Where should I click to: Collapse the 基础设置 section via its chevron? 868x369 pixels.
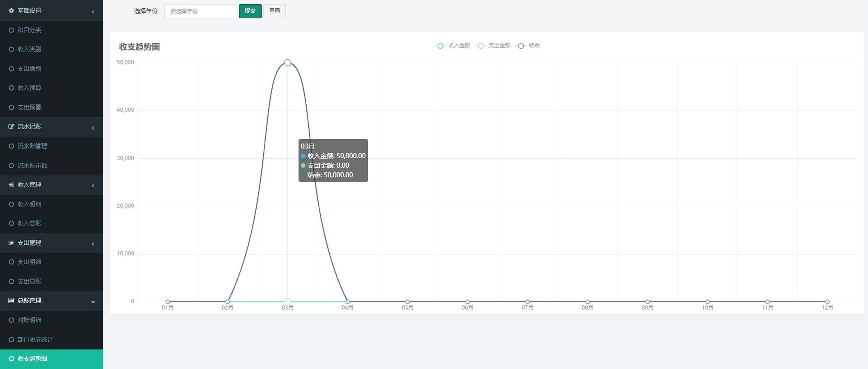[x=93, y=11]
